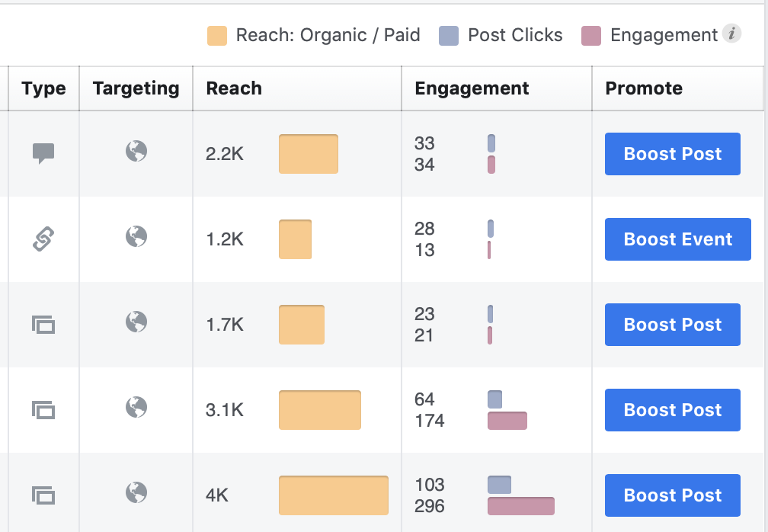Toggle the Engagement legend swatch
Image resolution: width=768 pixels, height=532 pixels.
[x=591, y=36]
